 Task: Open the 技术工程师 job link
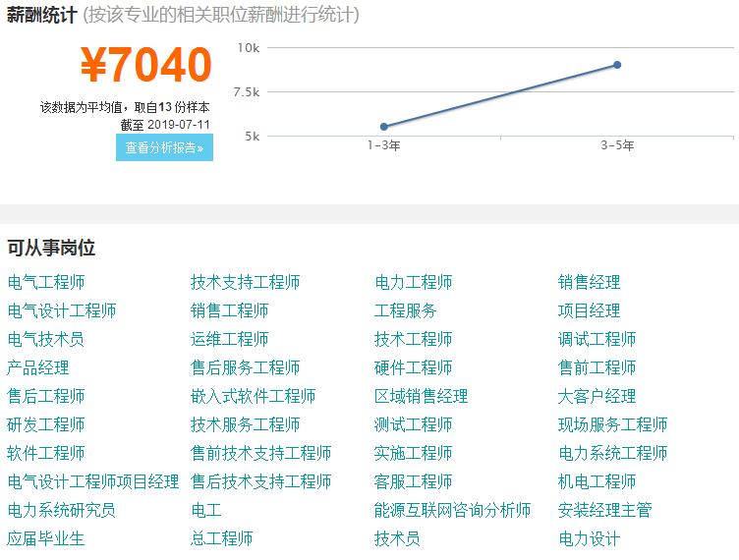pos(414,339)
